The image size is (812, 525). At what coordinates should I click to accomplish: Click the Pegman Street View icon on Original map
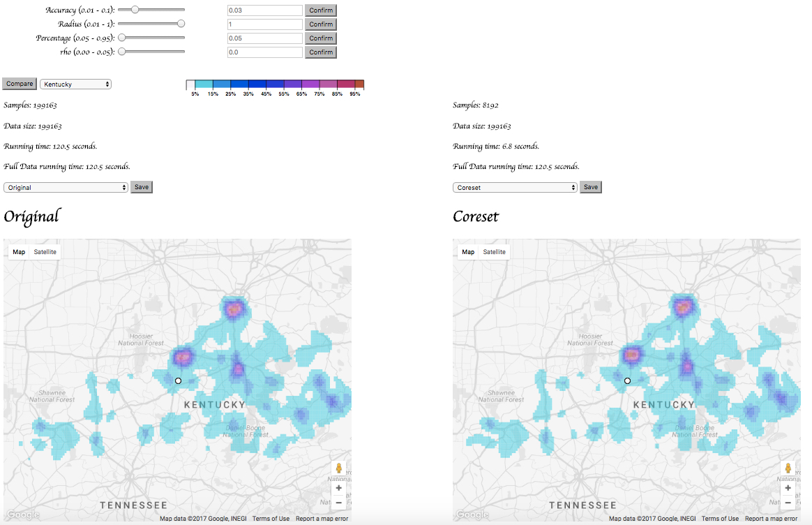tap(339, 468)
